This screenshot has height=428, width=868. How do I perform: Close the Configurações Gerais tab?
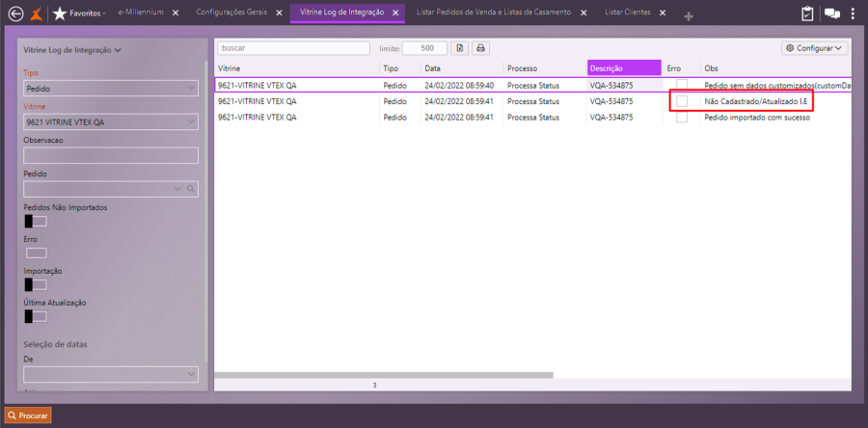pyautogui.click(x=279, y=13)
